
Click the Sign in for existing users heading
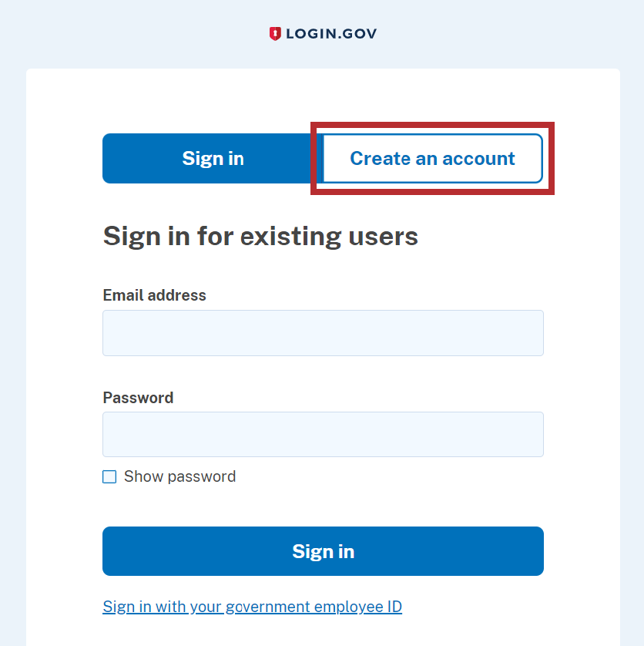(260, 236)
